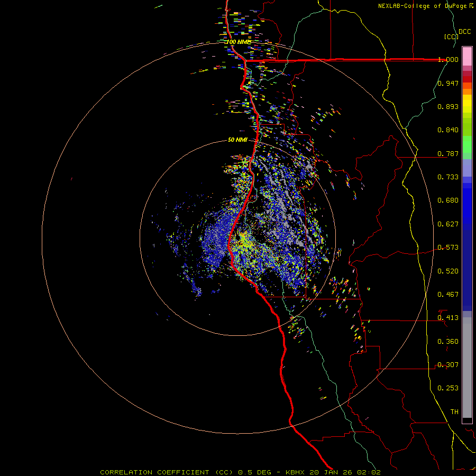Pick the lavender segment of the color bar
Viewport: 476px width, 476px height.
tap(467, 168)
